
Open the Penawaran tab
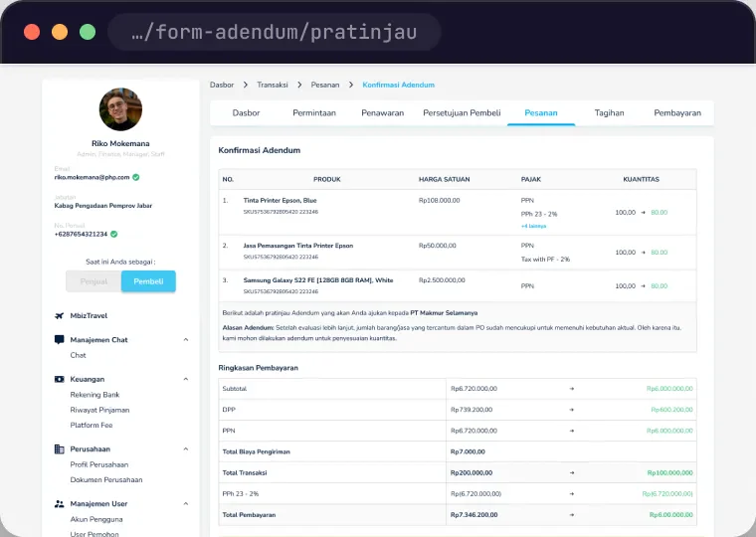click(383, 112)
